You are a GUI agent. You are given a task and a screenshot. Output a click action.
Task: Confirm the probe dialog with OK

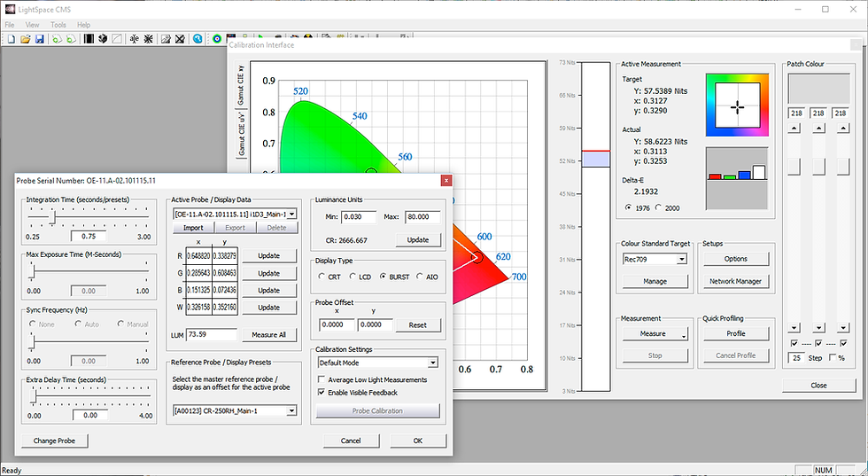click(x=418, y=441)
